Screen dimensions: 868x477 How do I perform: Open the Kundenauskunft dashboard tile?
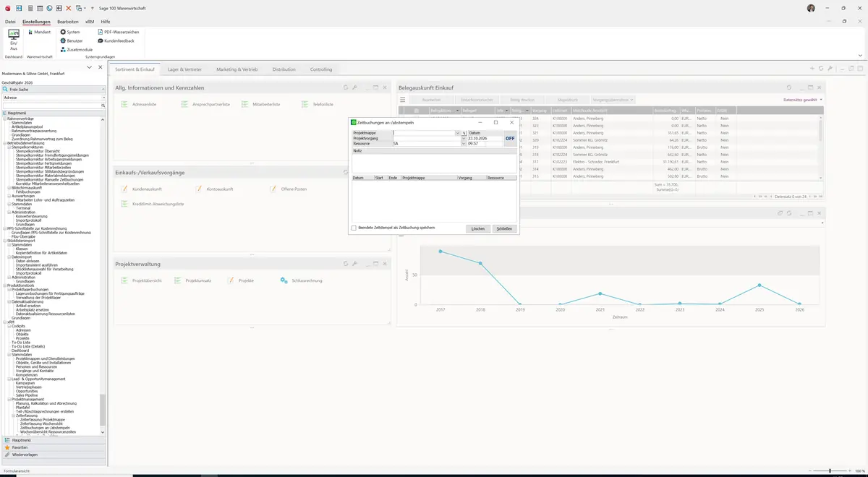click(142, 189)
